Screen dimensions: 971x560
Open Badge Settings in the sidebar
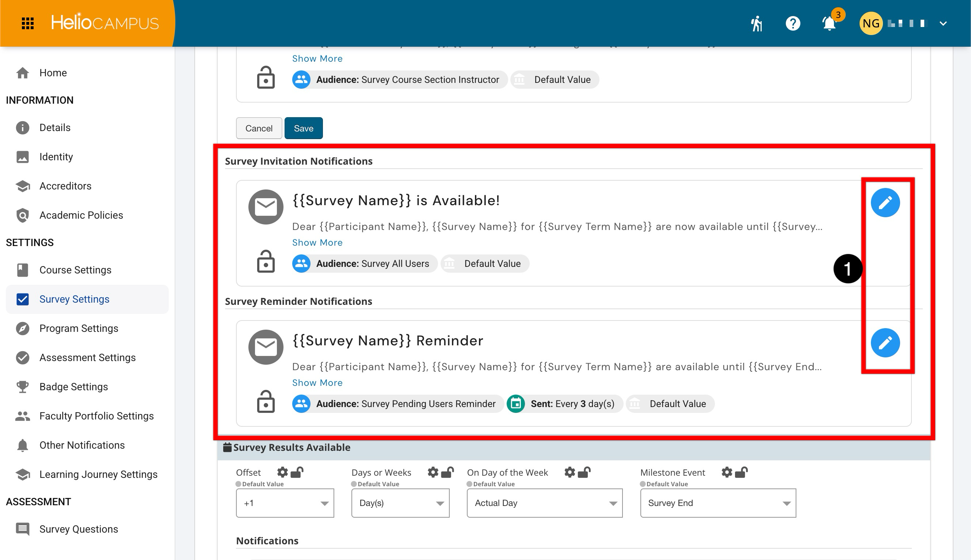point(87,387)
